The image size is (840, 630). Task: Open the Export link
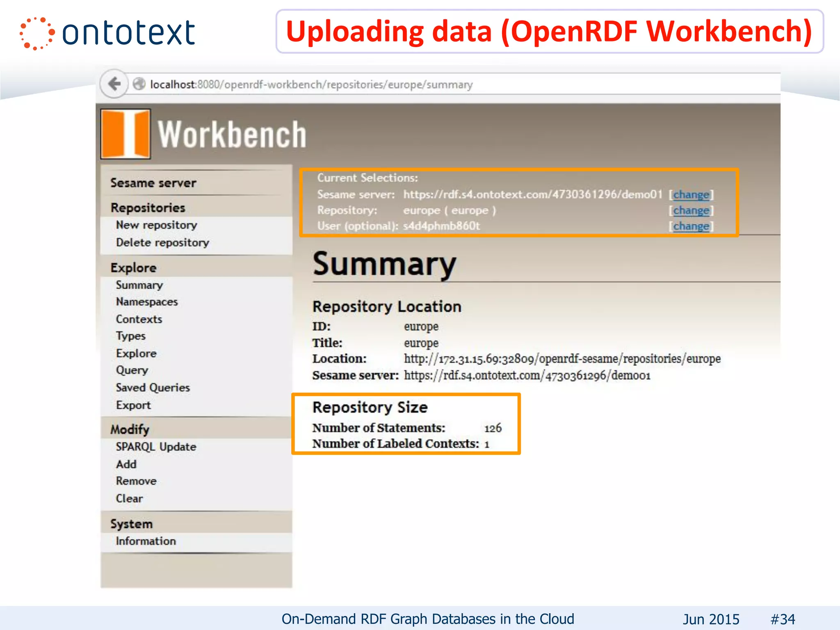[133, 405]
